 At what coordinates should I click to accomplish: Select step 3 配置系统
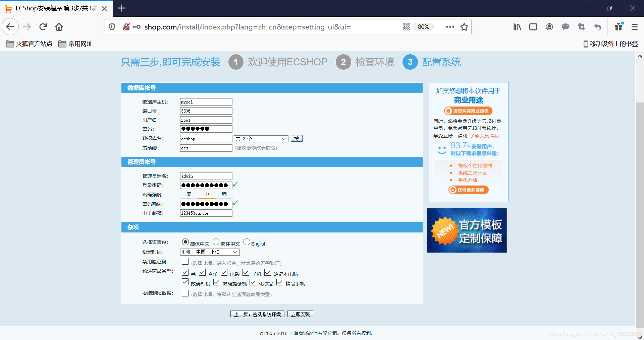click(432, 62)
